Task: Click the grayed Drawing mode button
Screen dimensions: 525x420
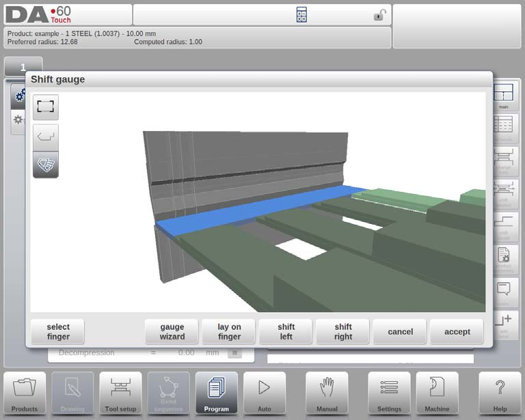Action: 72,393
